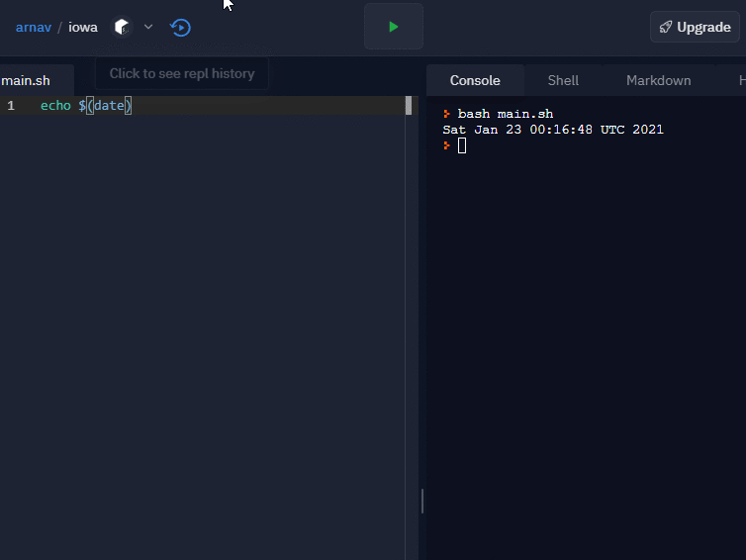Click the iowa repl name
Viewport: 746px width, 560px height.
pyautogui.click(x=83, y=27)
